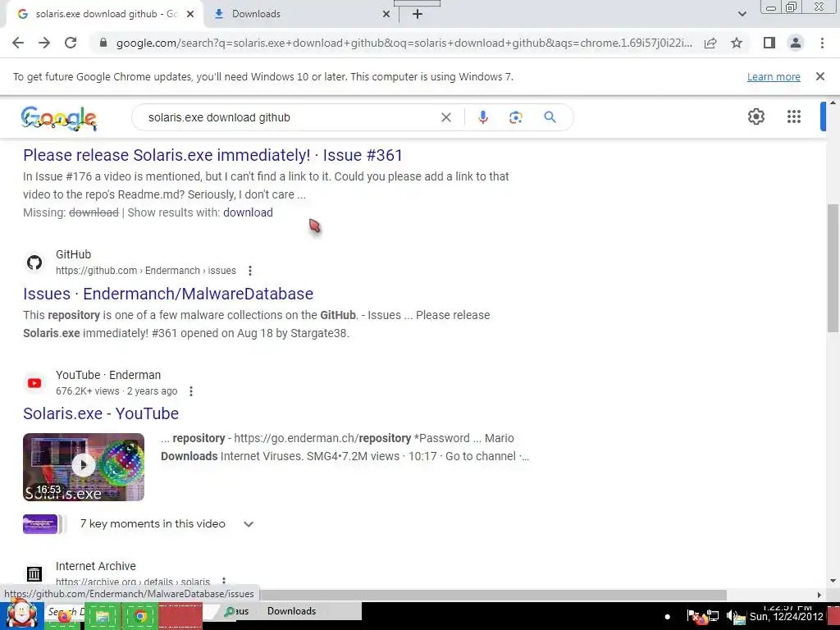Click the page's vertical scrollbar thumb
840x630 pixels.
833,268
